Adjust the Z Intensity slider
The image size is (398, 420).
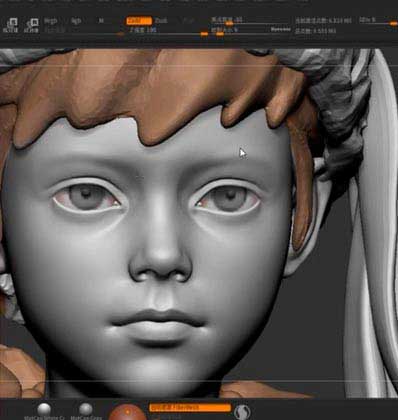[168, 31]
